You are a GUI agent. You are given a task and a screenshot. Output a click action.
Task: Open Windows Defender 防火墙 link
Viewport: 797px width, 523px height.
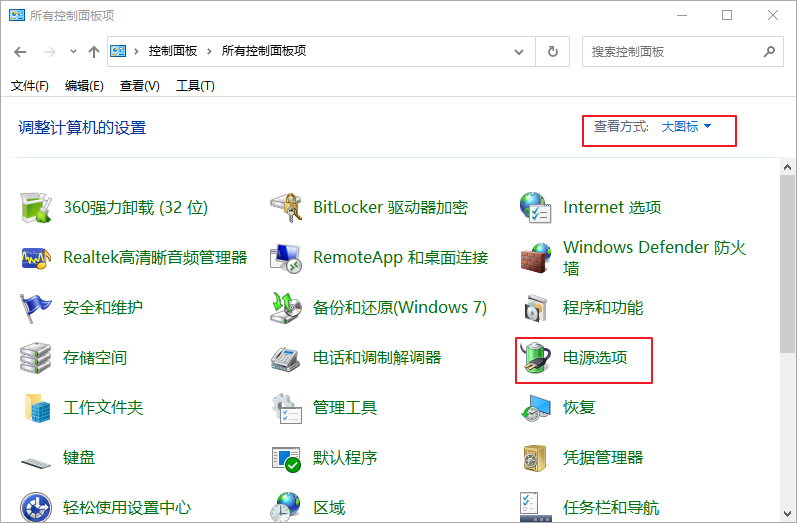tap(654, 257)
